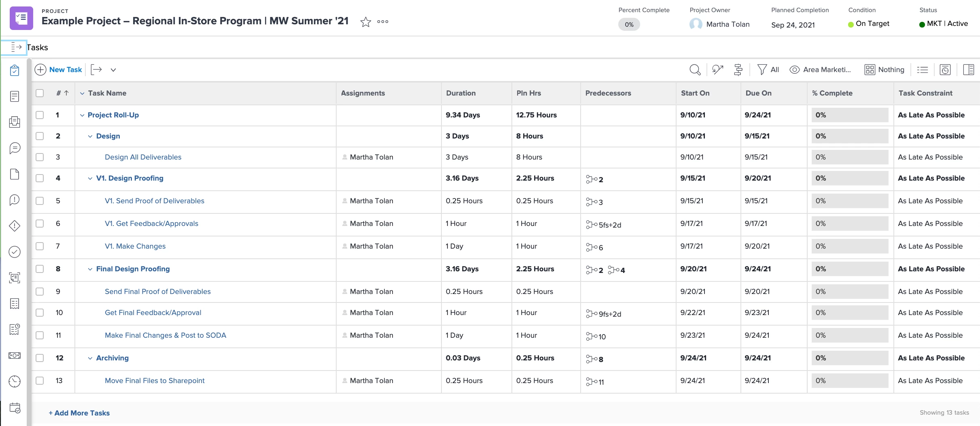Open the framed-list sidebar icon

[15, 278]
